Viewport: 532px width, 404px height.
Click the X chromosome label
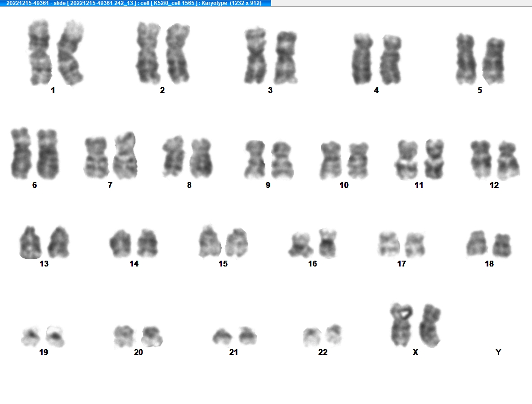pyautogui.click(x=415, y=352)
